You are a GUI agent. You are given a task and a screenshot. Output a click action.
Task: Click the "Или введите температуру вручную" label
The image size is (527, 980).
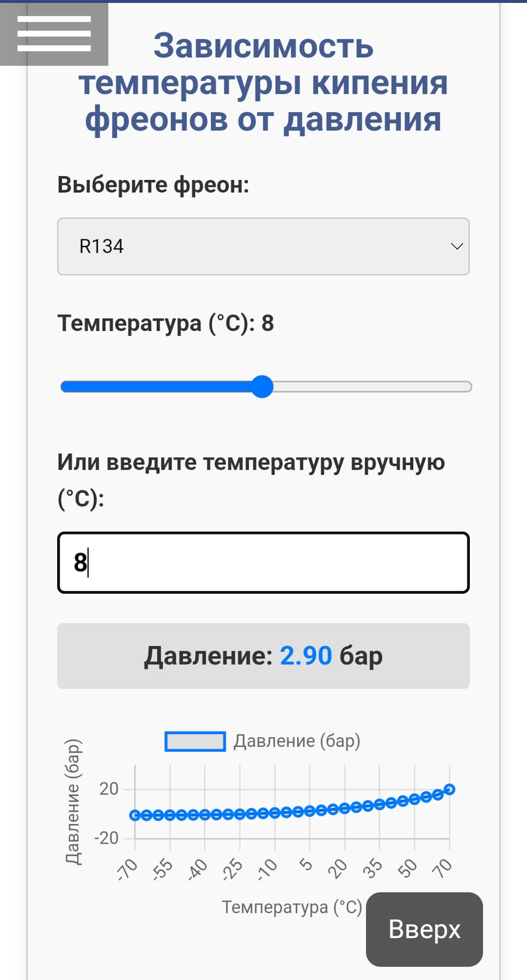(x=251, y=462)
